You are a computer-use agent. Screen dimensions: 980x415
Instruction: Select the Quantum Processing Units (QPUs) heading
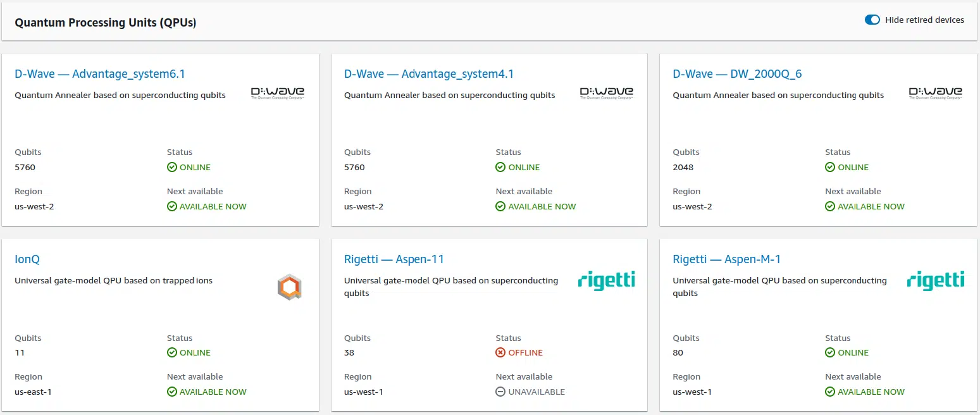[106, 23]
